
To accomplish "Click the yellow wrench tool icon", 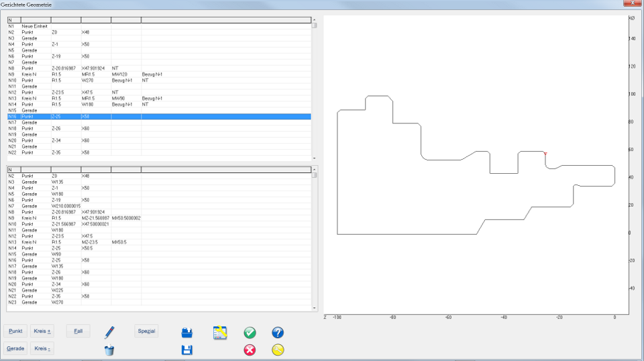I will click(278, 350).
